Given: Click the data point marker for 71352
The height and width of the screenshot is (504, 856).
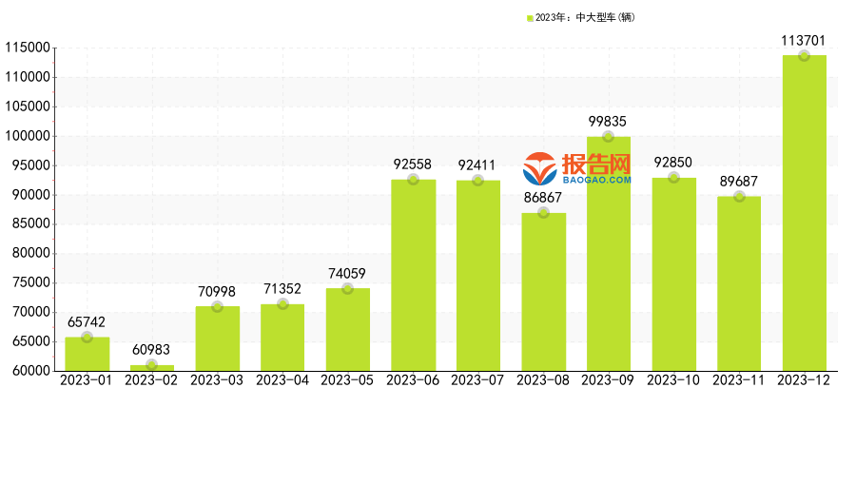Looking at the screenshot, I should pyautogui.click(x=282, y=304).
